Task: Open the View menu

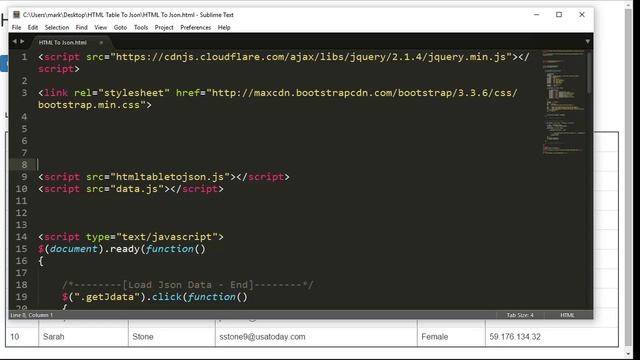Action: point(100,27)
